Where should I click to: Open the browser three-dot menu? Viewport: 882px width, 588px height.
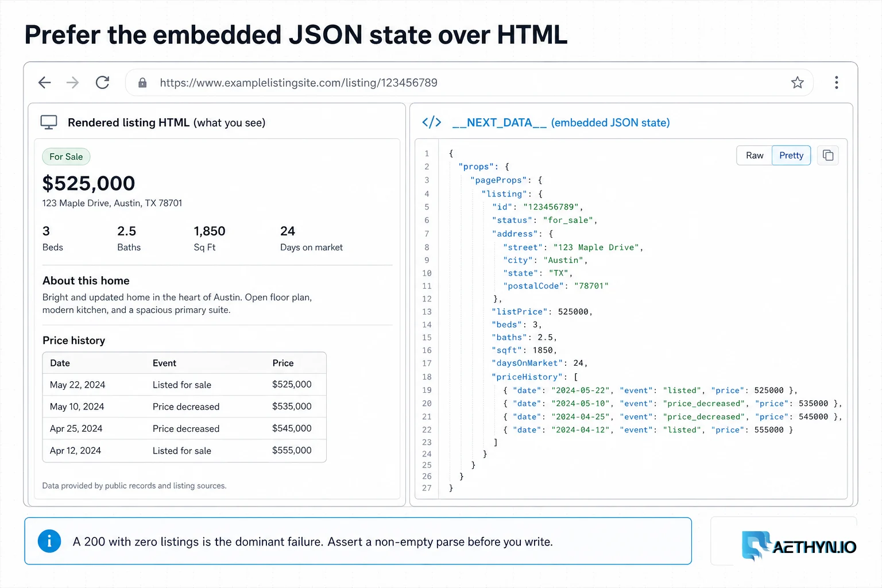837,83
